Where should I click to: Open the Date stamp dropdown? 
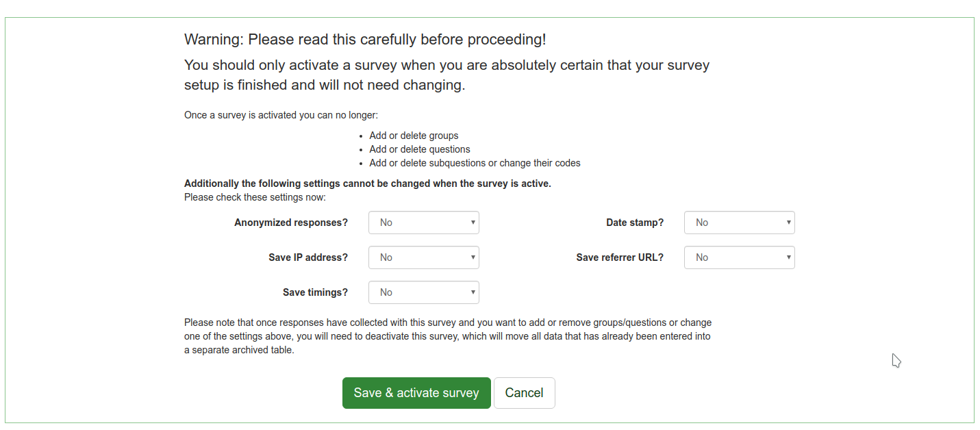point(739,223)
